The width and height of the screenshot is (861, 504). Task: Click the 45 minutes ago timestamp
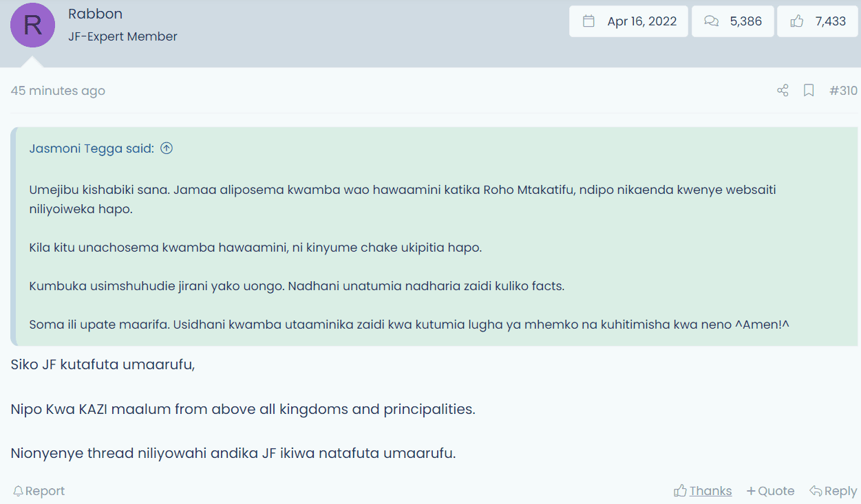pos(58,91)
